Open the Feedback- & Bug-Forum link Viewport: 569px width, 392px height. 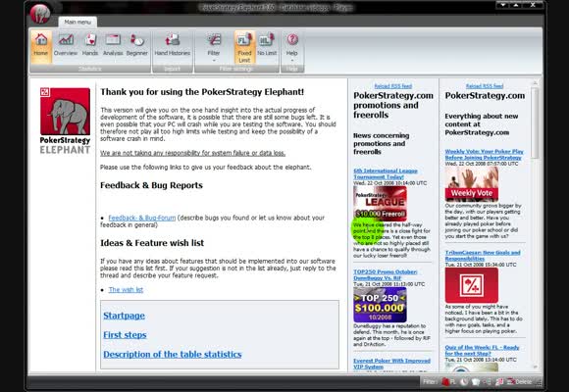(142, 218)
